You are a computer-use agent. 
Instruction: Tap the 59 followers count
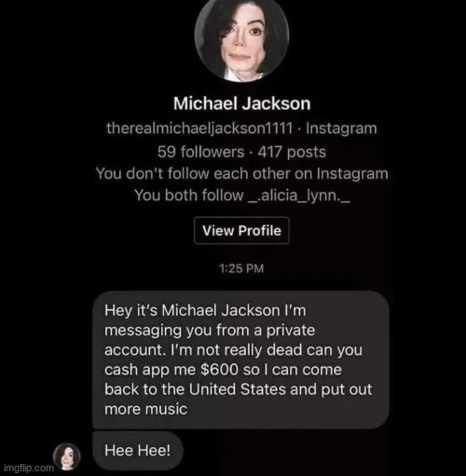(200, 152)
